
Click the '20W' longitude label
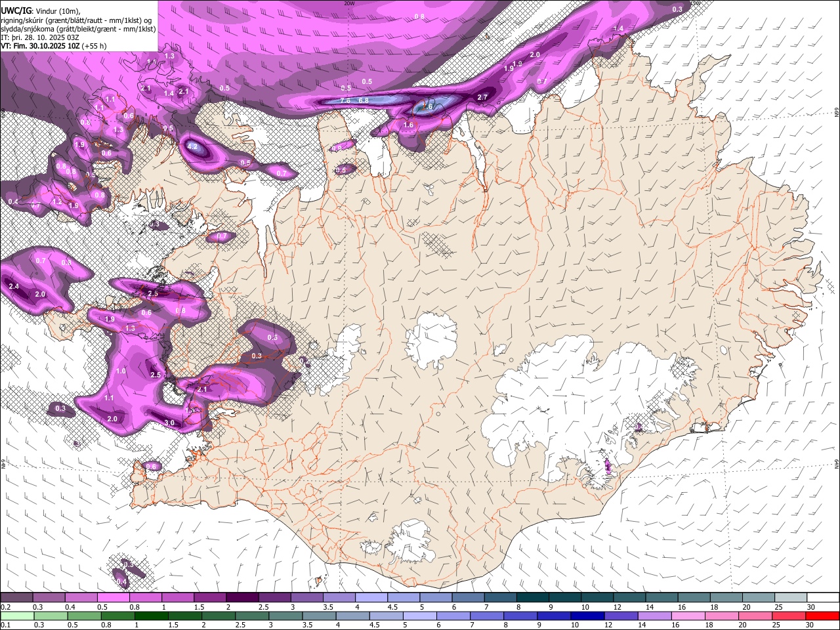349,3
